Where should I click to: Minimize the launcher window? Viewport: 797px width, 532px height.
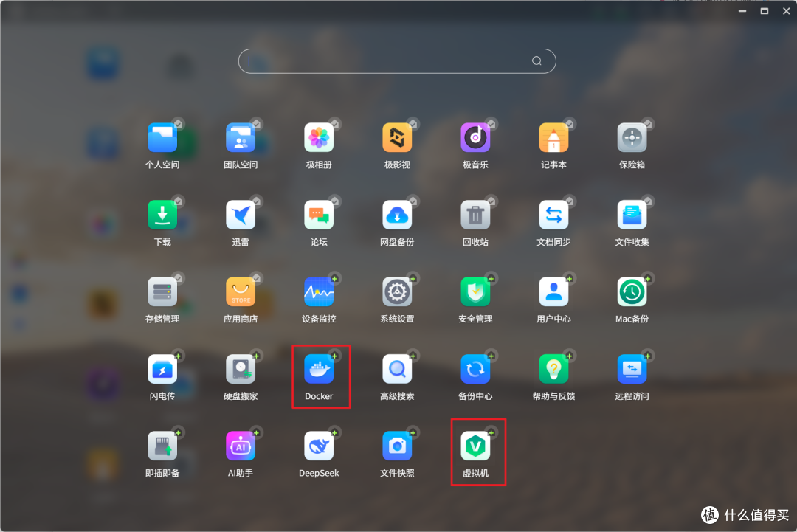click(742, 10)
